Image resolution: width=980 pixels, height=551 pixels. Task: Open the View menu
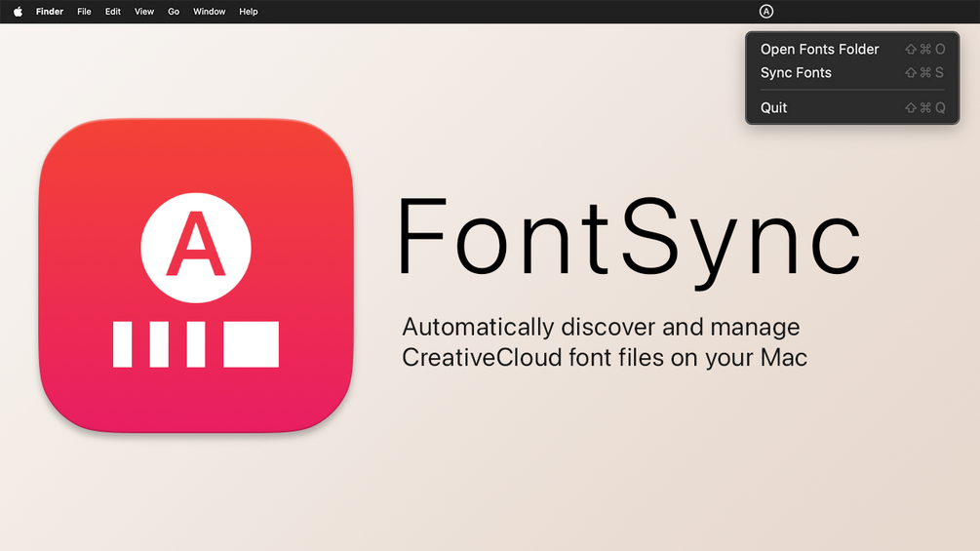tap(143, 12)
